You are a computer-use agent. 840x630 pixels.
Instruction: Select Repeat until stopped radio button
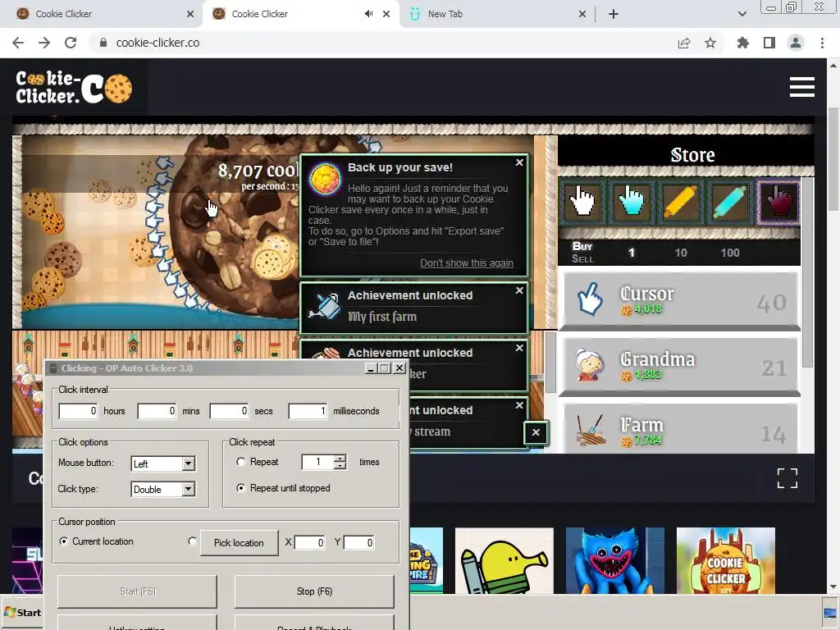(x=240, y=488)
